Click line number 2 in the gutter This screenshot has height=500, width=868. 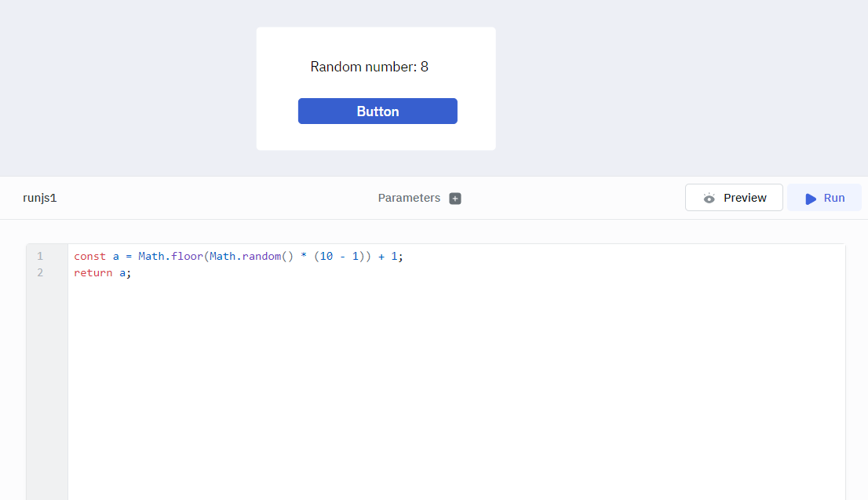tap(40, 272)
